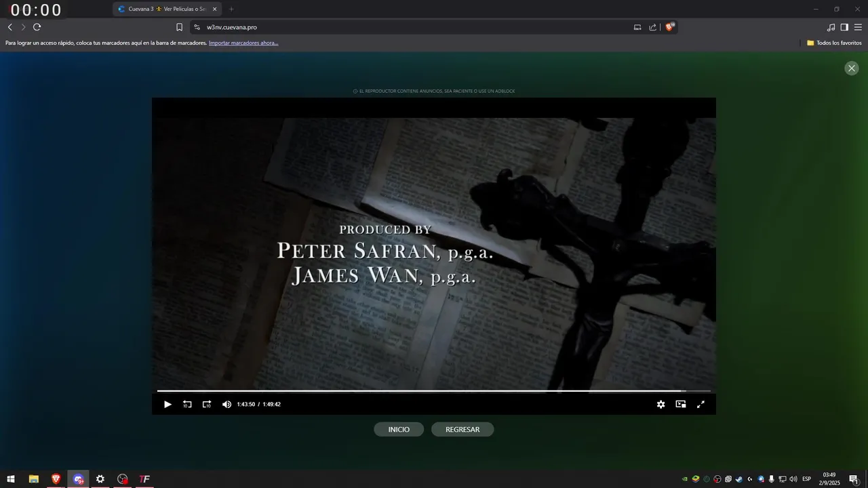Open the Windows Start menu
This screenshot has height=488, width=868.
tap(11, 479)
